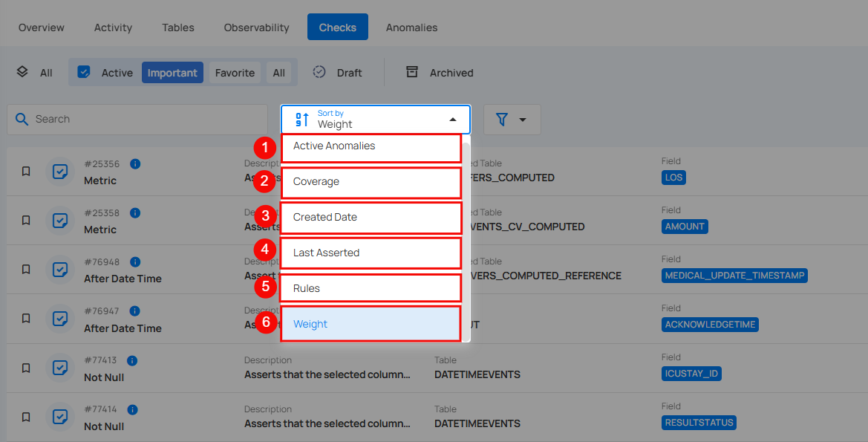Click the Draft dashed-circle icon
Image resolution: width=868 pixels, height=442 pixels.
(319, 72)
